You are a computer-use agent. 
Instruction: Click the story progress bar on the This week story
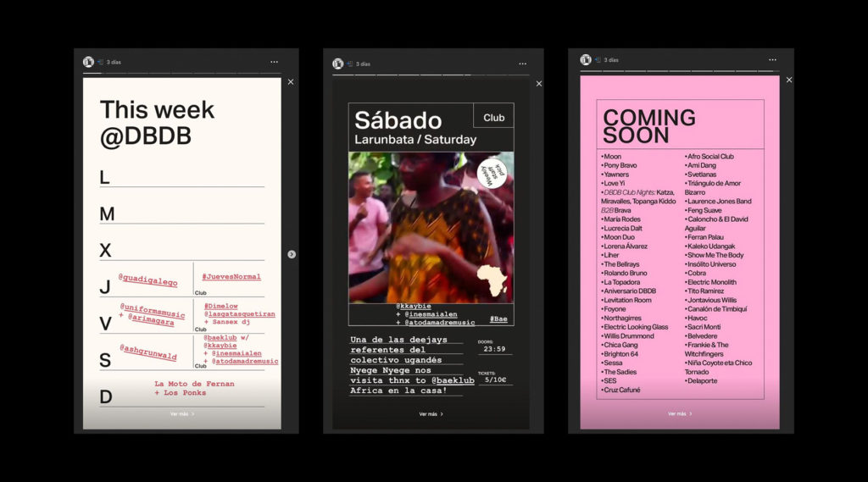182,73
